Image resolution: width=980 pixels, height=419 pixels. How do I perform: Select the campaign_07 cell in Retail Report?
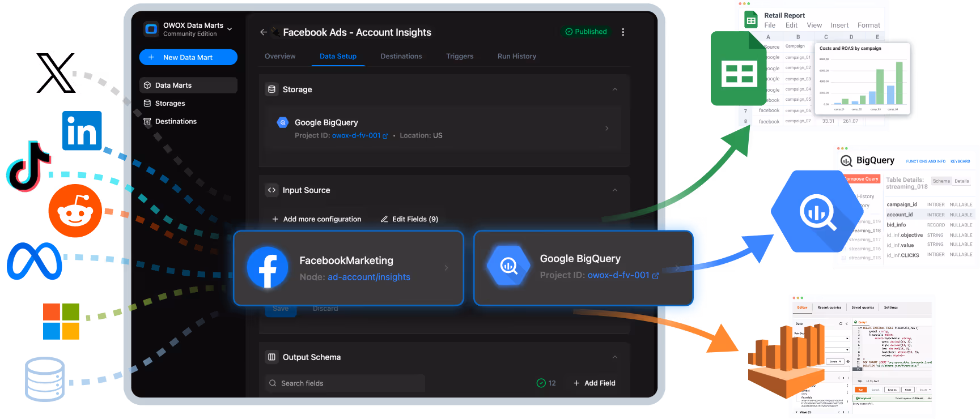[798, 121]
